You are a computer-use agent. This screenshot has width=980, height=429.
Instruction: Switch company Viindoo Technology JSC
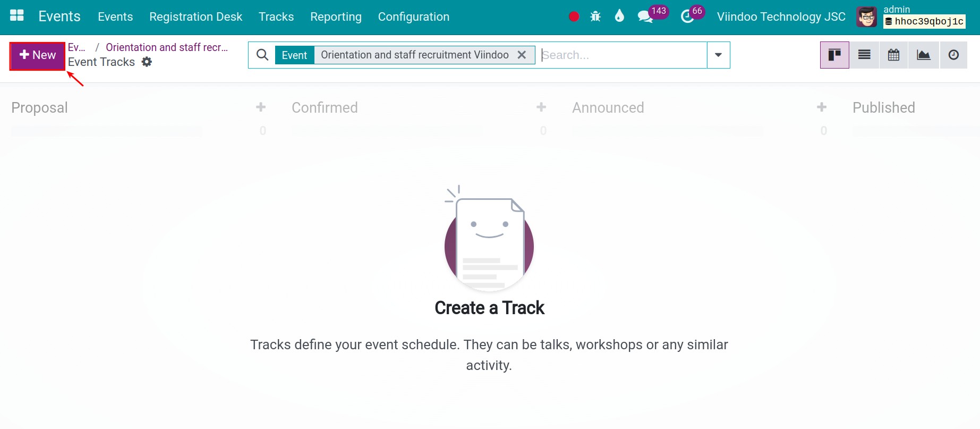[781, 16]
